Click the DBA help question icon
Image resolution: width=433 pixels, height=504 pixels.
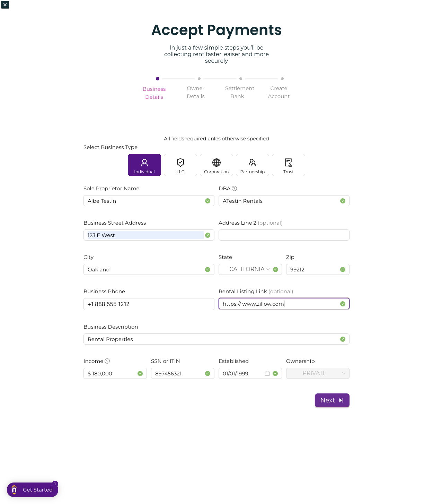tap(235, 189)
